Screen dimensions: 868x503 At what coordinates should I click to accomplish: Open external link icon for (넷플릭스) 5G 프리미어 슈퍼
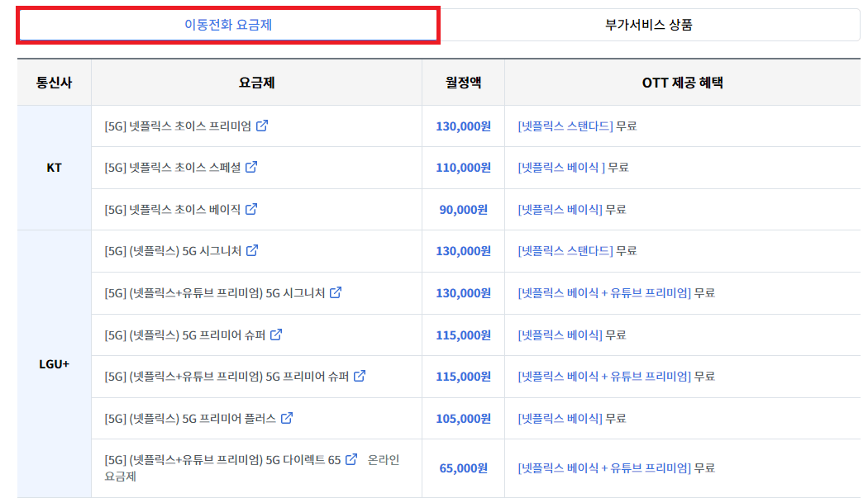[x=275, y=335]
